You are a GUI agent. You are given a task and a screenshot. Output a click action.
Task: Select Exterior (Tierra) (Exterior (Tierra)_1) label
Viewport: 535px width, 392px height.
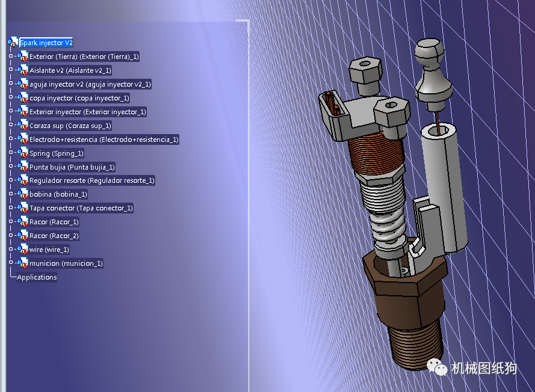pos(84,57)
